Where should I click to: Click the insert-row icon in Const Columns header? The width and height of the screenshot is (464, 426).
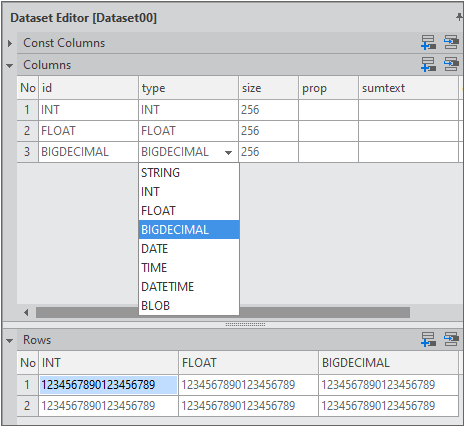451,43
